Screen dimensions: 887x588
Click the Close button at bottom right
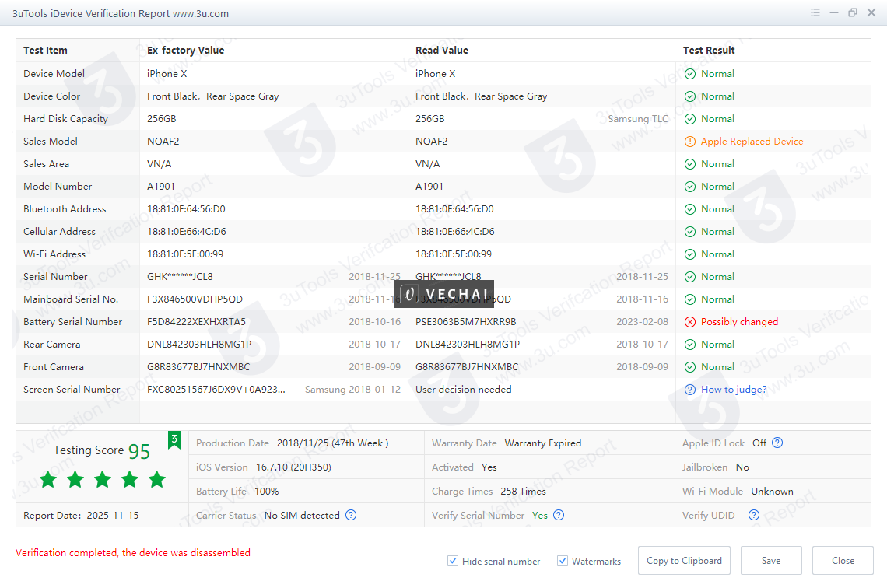point(843,560)
